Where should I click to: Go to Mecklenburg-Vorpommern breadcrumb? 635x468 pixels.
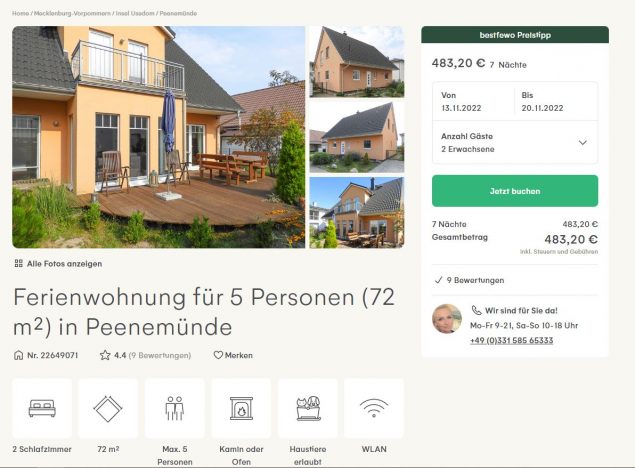coord(72,13)
